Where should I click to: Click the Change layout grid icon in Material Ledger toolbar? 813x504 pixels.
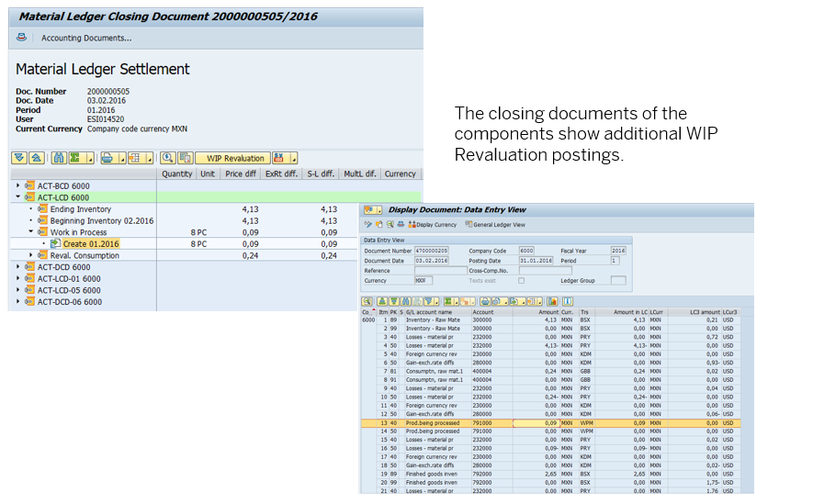(x=134, y=158)
